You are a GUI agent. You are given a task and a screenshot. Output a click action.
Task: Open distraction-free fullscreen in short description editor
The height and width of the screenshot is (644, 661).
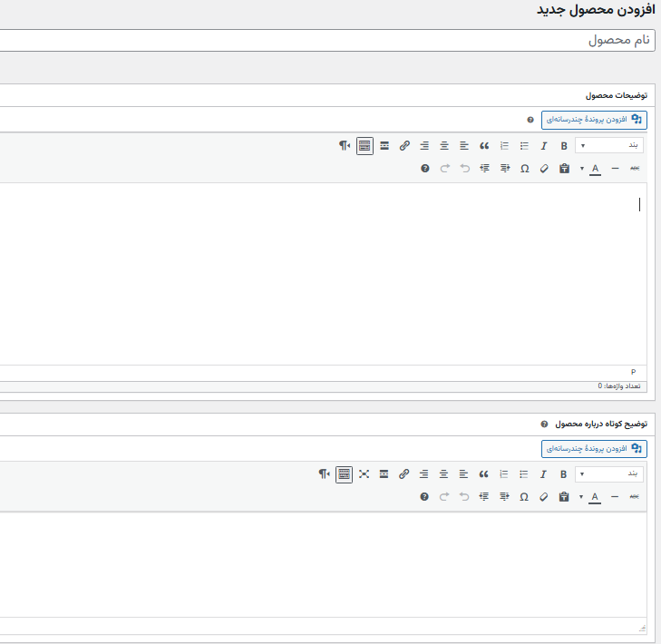pos(364,474)
